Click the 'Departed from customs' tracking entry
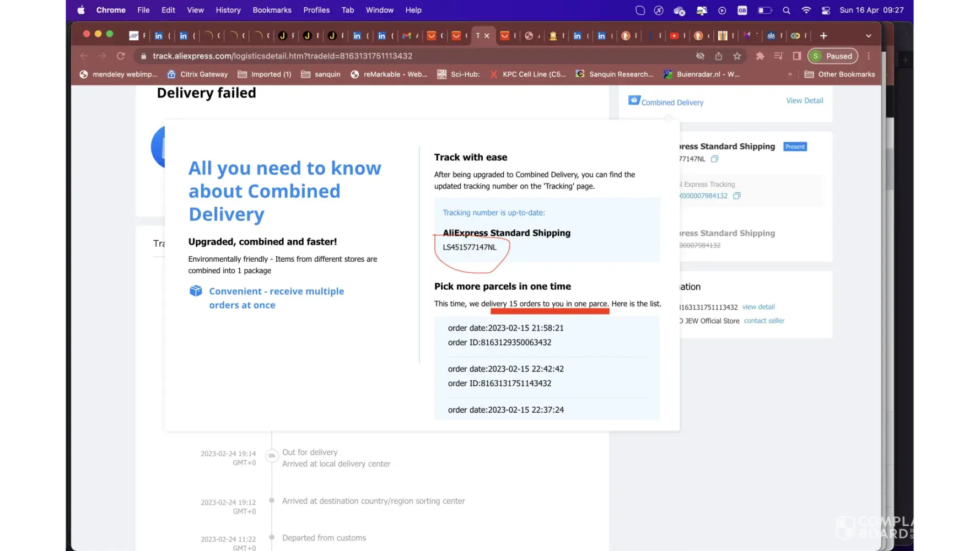This screenshot has height=551, width=980. [x=324, y=538]
